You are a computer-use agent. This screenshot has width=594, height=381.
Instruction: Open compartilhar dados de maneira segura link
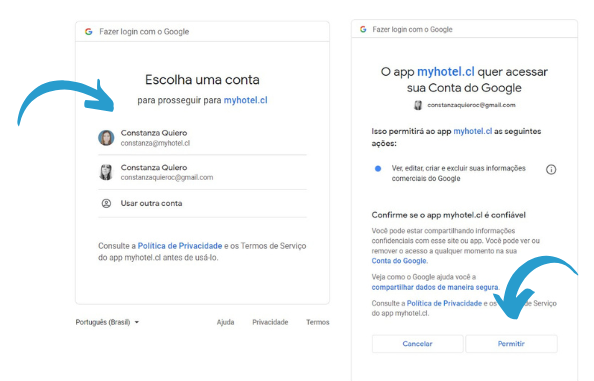(435, 287)
